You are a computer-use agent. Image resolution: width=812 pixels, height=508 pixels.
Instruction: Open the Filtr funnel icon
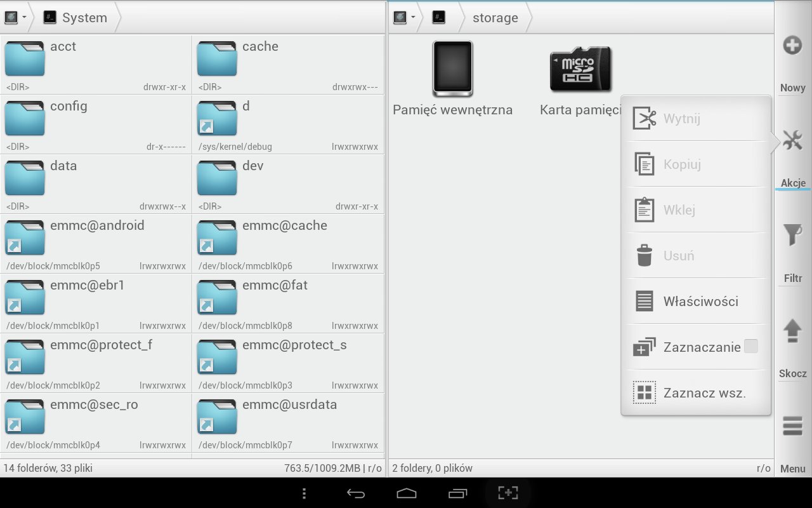coord(792,235)
